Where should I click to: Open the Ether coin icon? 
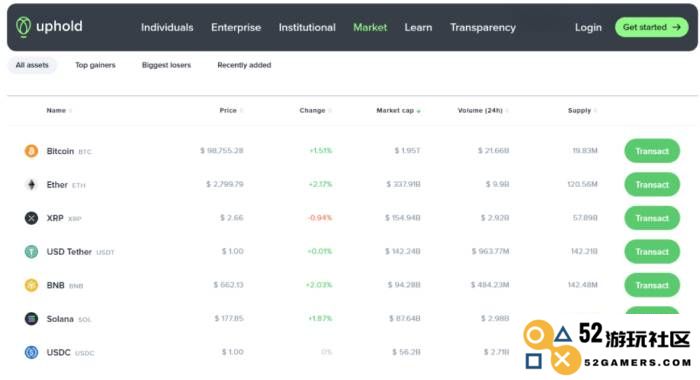tap(31, 184)
